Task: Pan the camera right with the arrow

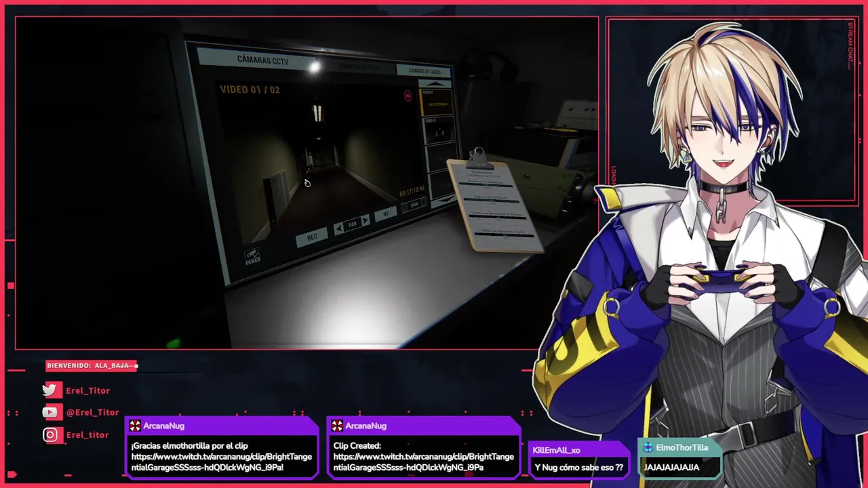Action: coord(365,221)
